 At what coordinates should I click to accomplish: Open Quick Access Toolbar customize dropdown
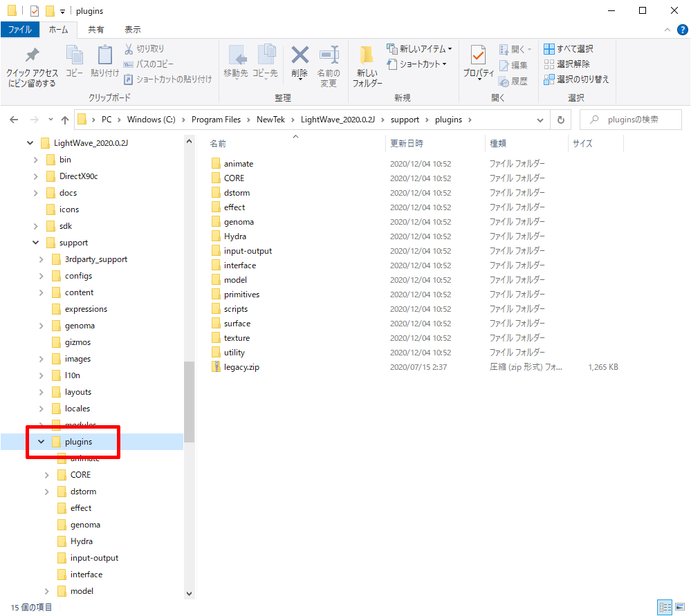[x=62, y=12]
